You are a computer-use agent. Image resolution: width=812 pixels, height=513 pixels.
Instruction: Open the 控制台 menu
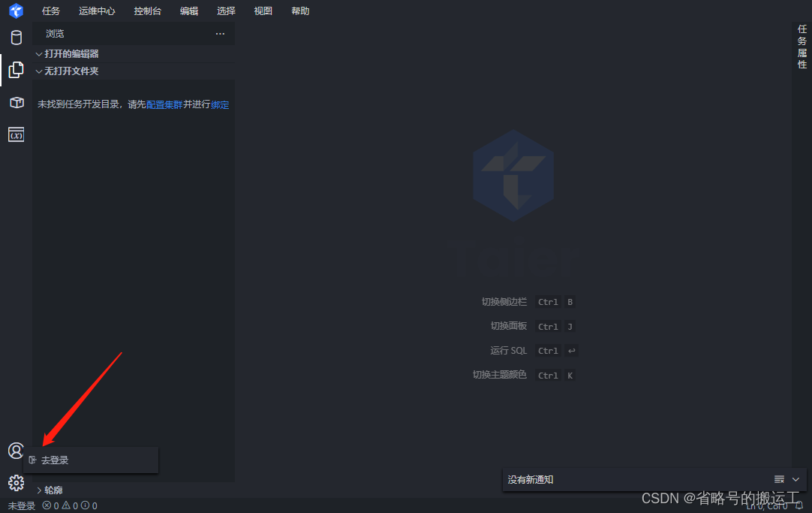tap(148, 11)
